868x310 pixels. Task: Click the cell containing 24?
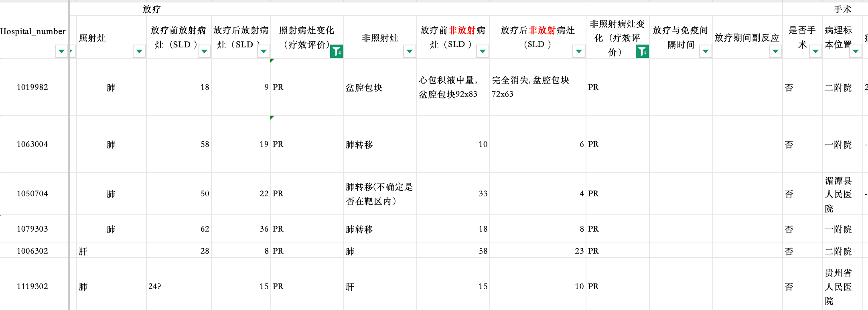178,286
